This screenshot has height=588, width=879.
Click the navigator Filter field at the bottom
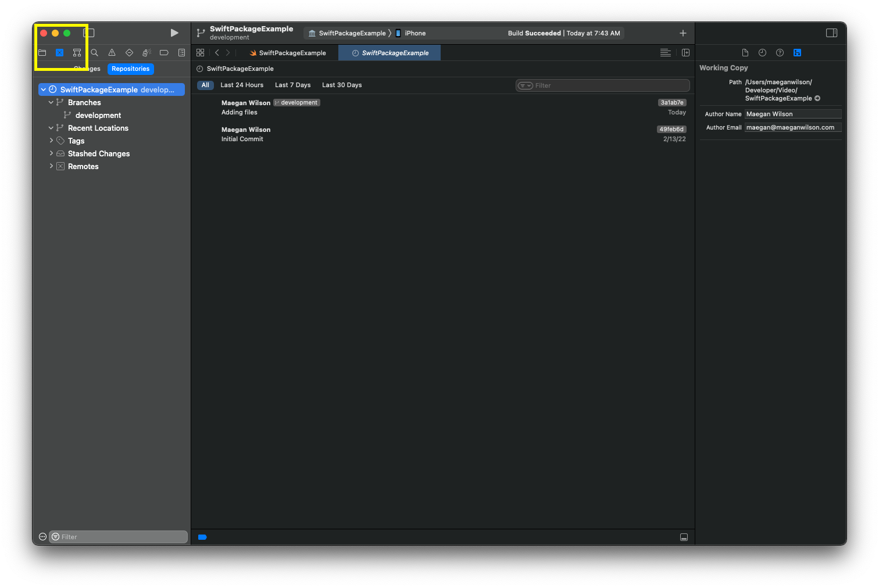pyautogui.click(x=119, y=537)
